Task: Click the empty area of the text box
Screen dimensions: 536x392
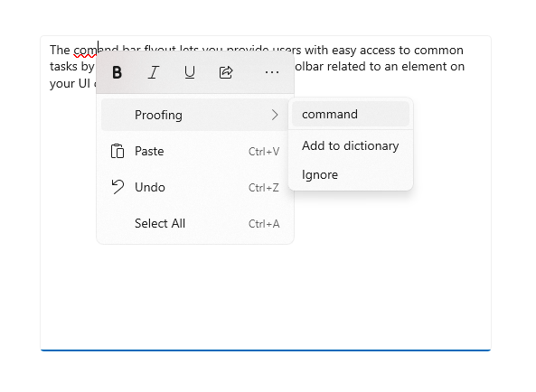Action: point(266,294)
